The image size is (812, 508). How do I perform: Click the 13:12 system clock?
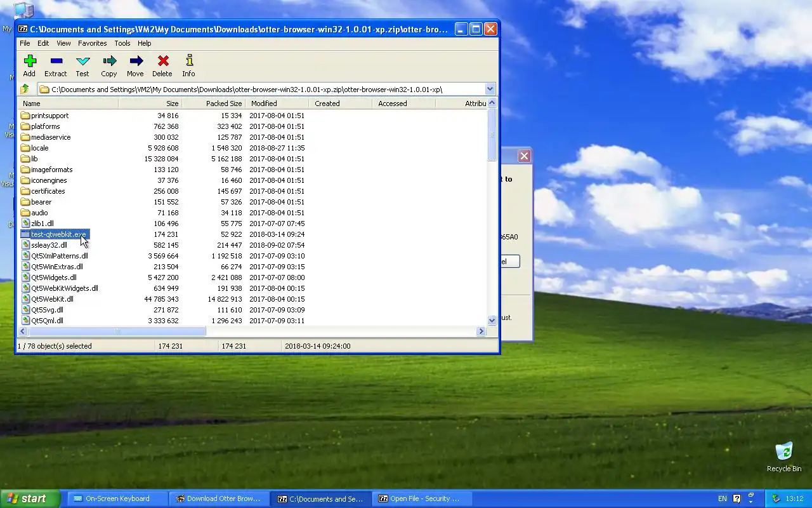[x=794, y=498]
